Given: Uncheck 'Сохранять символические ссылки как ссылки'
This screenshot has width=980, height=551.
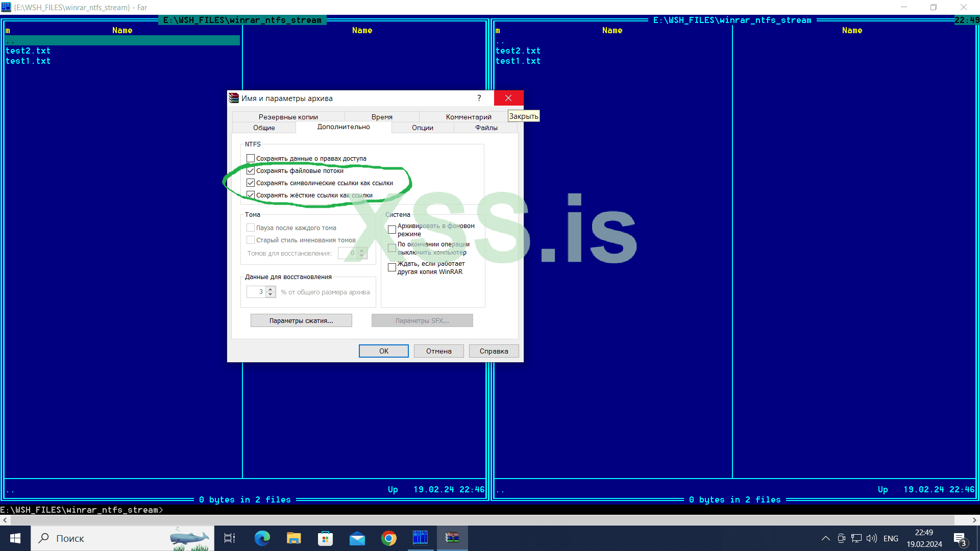Looking at the screenshot, I should pyautogui.click(x=251, y=183).
